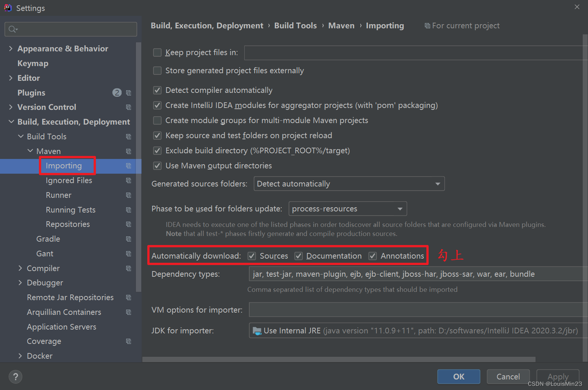Collapse the Maven node
The width and height of the screenshot is (588, 390).
click(30, 151)
